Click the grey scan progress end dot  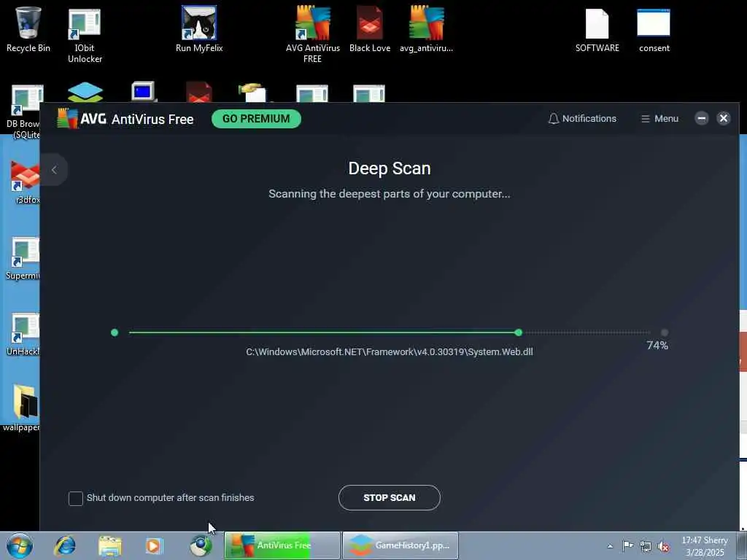(x=665, y=332)
